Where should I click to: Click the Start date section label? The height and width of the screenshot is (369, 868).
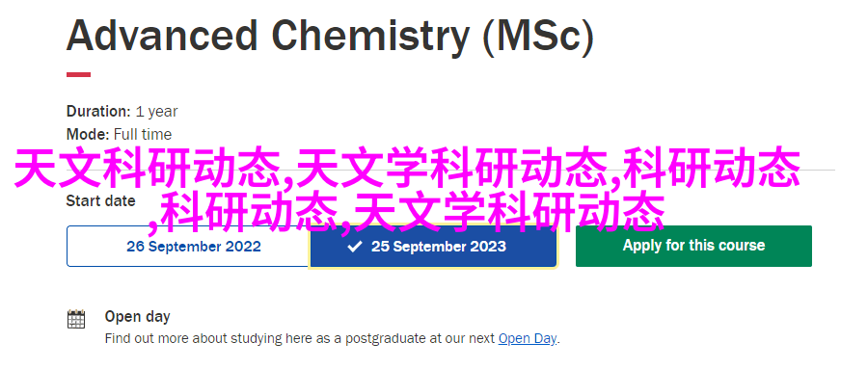[100, 200]
